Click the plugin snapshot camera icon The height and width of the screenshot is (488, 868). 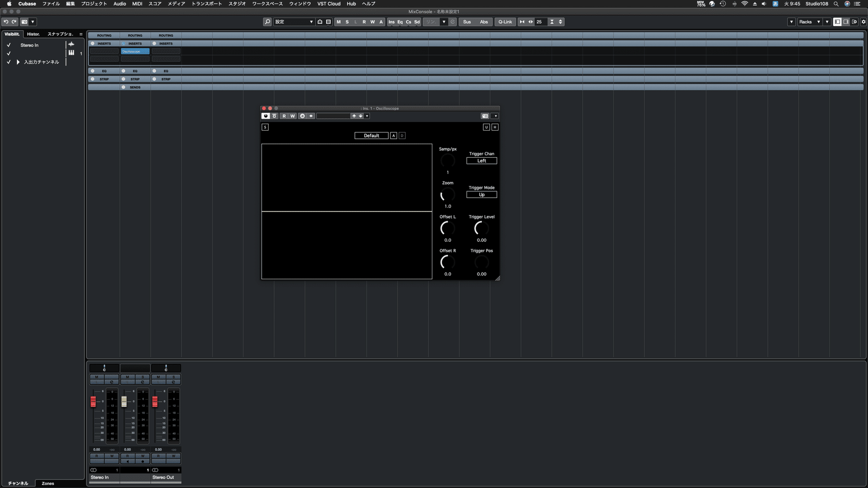click(485, 116)
